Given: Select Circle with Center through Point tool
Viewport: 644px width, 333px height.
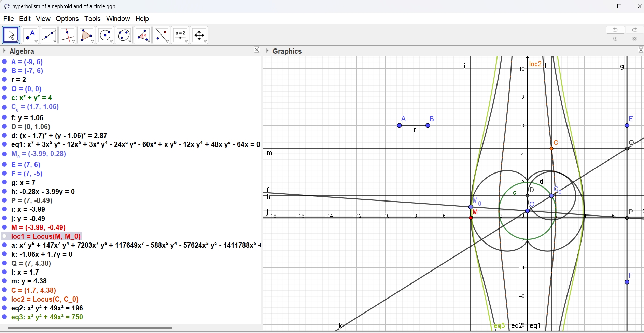Looking at the screenshot, I should coord(105,35).
